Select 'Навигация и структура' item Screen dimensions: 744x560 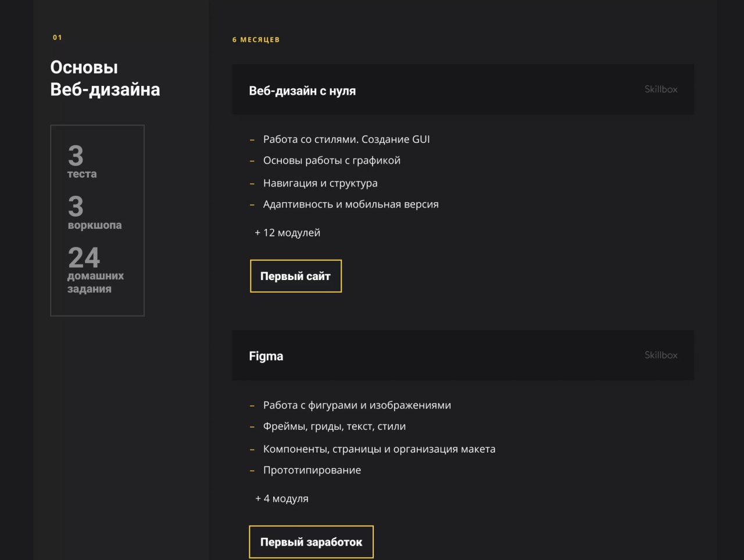(x=320, y=184)
